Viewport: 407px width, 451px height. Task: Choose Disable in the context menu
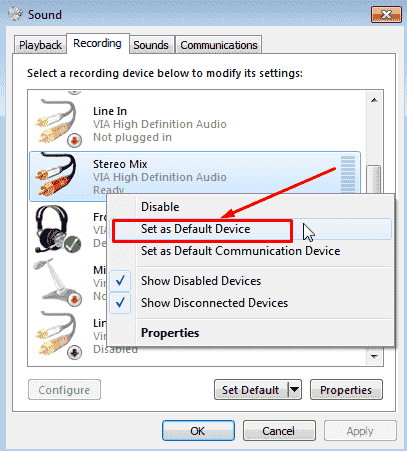coord(160,207)
